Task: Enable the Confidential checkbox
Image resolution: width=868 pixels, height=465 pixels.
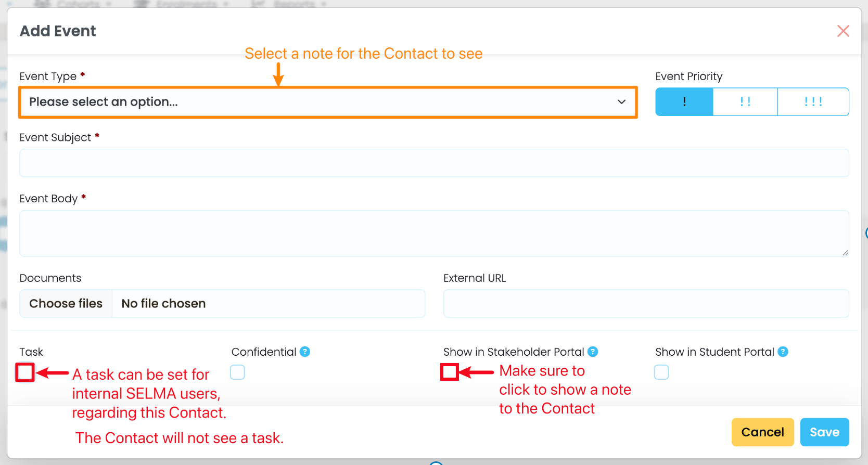Action: pyautogui.click(x=237, y=372)
